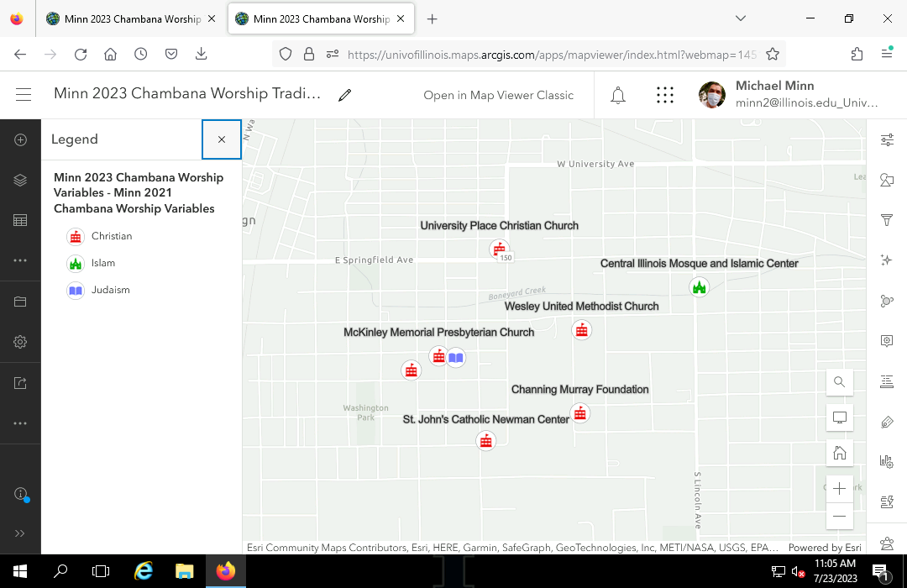Close the Legend panel
The width and height of the screenshot is (907, 588).
click(222, 139)
